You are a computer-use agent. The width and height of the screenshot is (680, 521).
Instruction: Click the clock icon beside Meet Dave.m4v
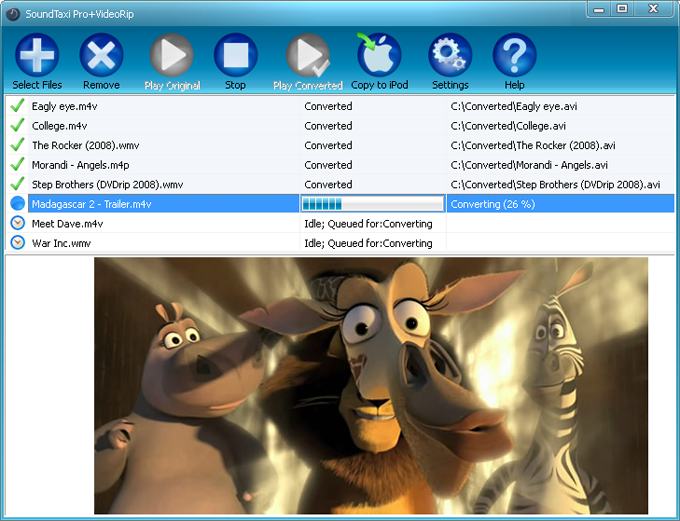coord(17,223)
